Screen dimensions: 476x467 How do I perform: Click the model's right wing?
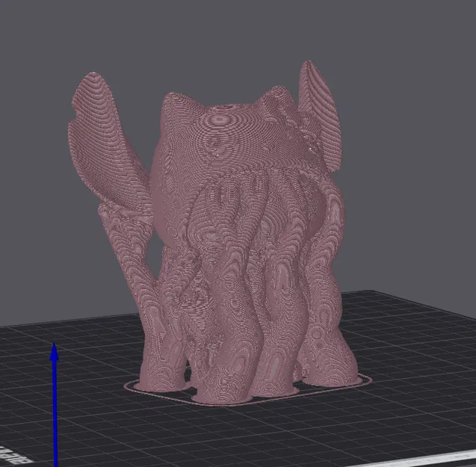(x=321, y=115)
